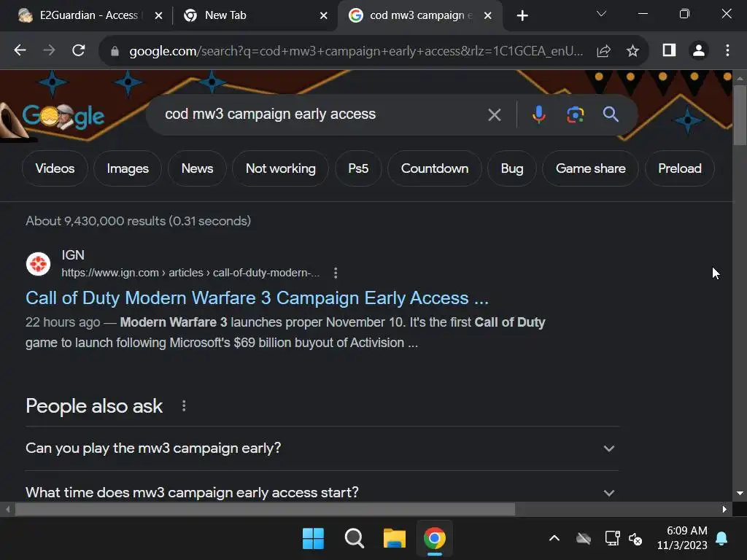This screenshot has width=747, height=560.
Task: Open the clock and date panel
Action: coord(682,538)
